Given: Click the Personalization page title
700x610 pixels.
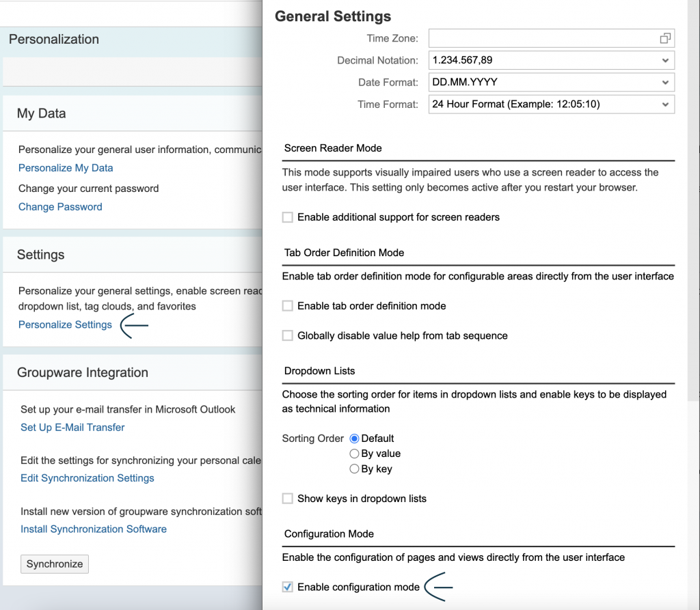Looking at the screenshot, I should click(x=53, y=39).
